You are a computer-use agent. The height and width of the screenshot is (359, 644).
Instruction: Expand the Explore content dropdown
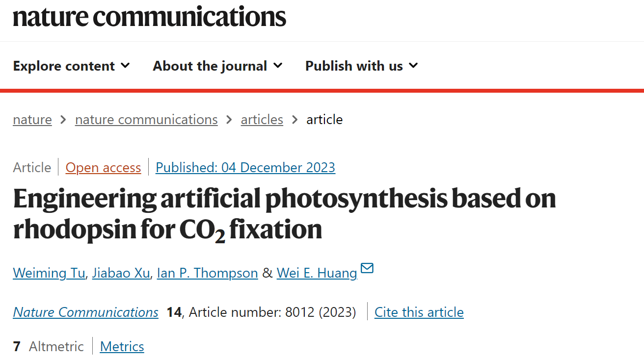tap(72, 66)
